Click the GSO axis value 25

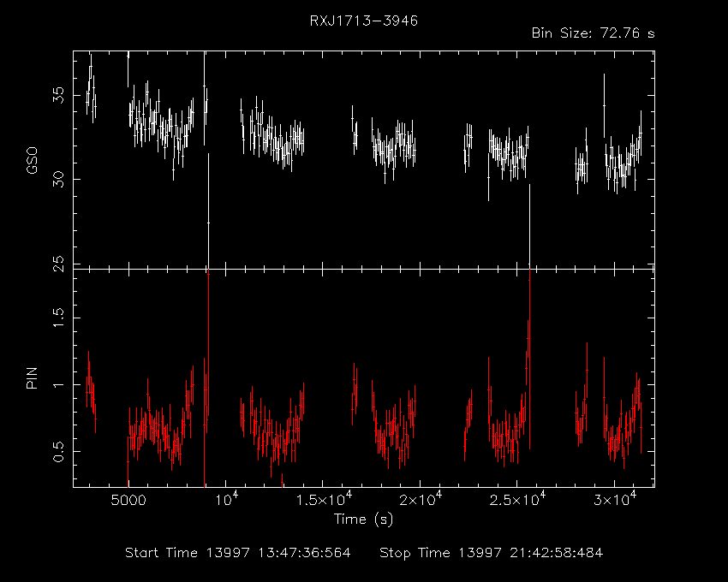coord(58,264)
